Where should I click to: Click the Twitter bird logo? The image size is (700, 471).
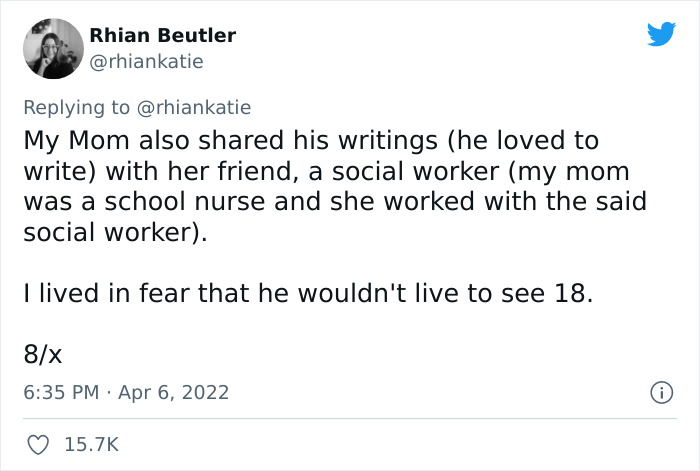[x=661, y=35]
